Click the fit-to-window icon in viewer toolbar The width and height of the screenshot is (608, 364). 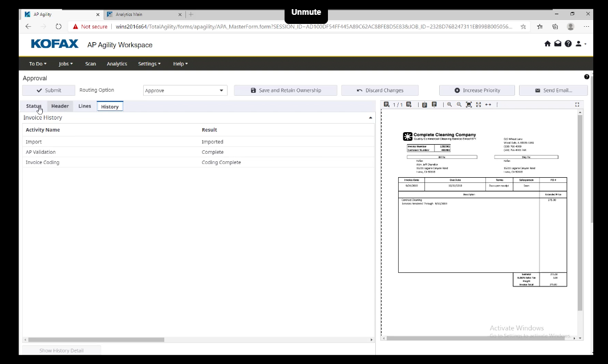pos(469,105)
